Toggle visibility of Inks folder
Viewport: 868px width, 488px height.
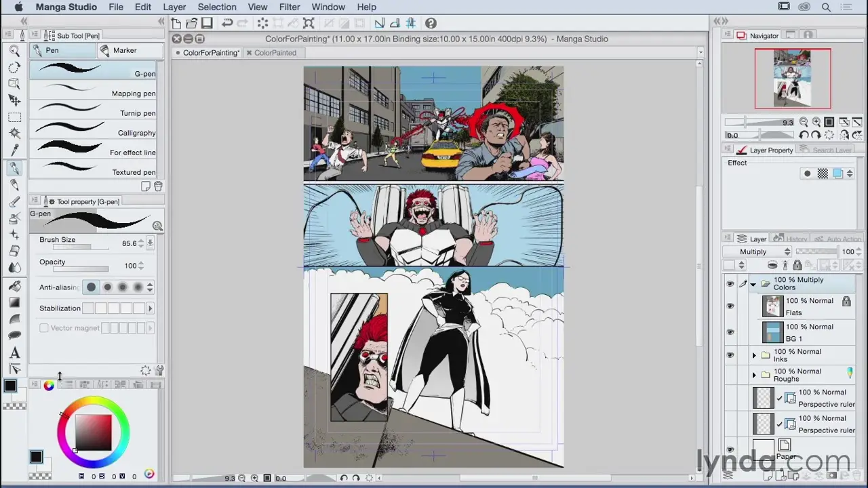click(x=730, y=355)
